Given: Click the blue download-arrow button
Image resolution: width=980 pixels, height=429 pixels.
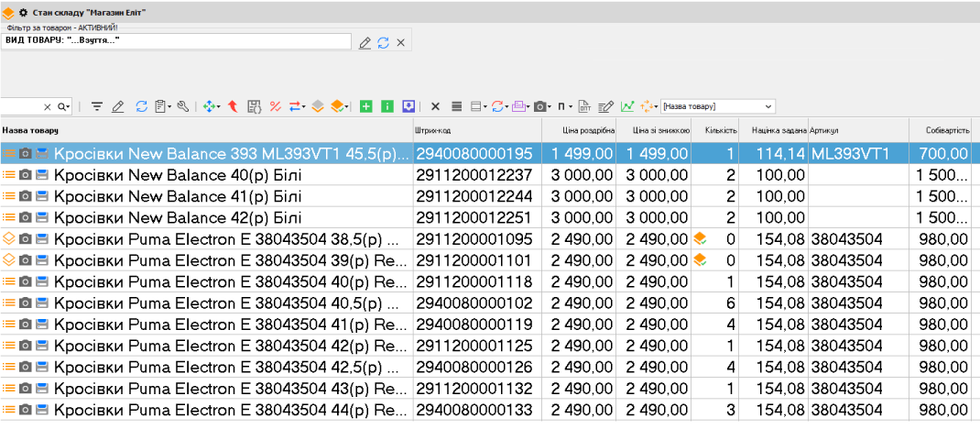Looking at the screenshot, I should (x=408, y=107).
